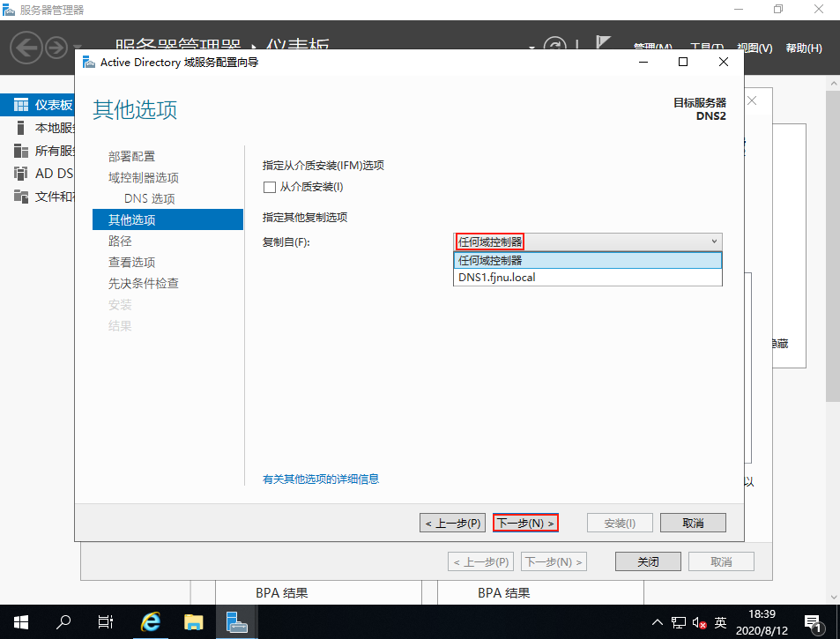Open taskbar search

tap(63, 622)
